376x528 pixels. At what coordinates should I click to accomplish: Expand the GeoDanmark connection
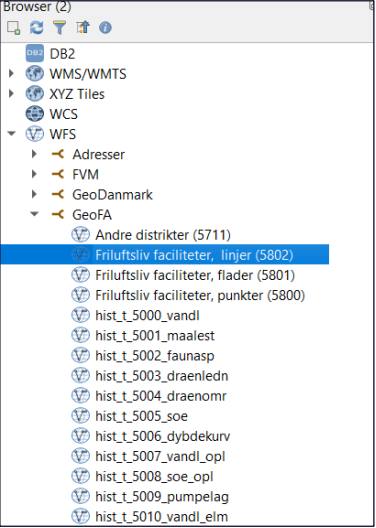pyautogui.click(x=34, y=194)
